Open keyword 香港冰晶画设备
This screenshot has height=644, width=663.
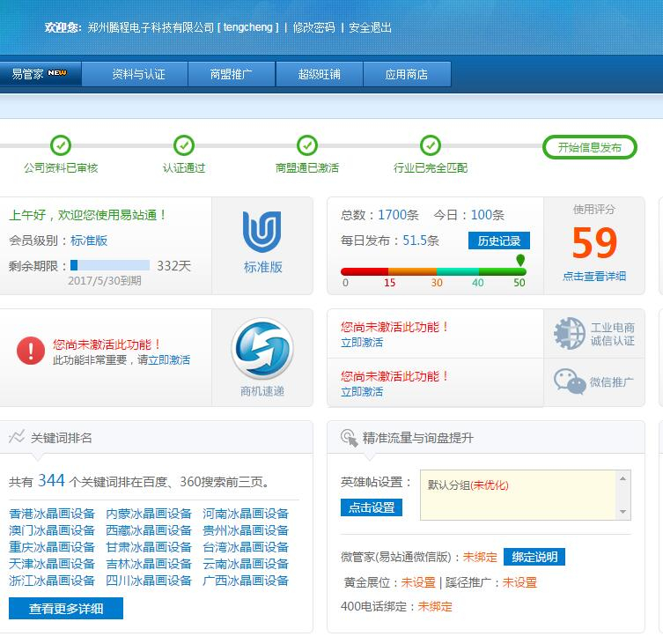pyautogui.click(x=52, y=514)
